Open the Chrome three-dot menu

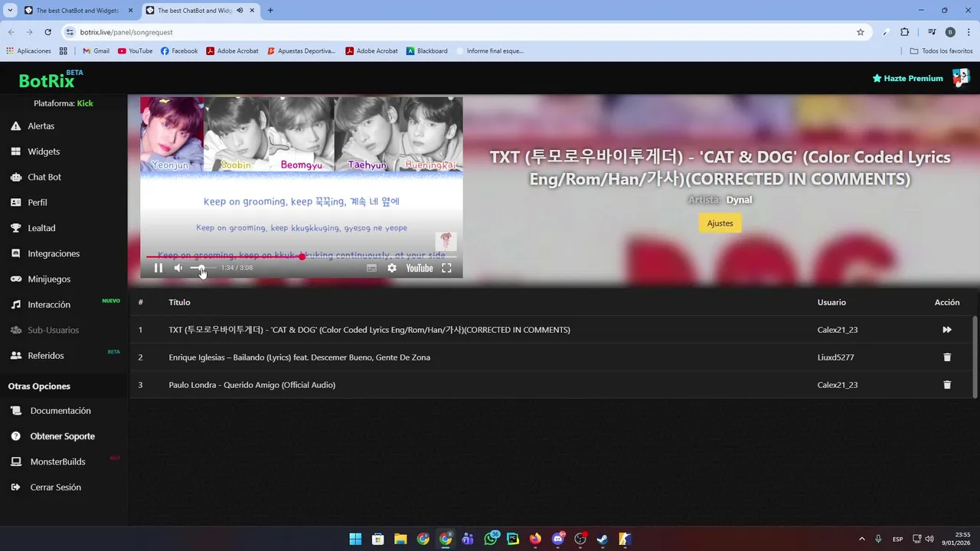point(969,32)
